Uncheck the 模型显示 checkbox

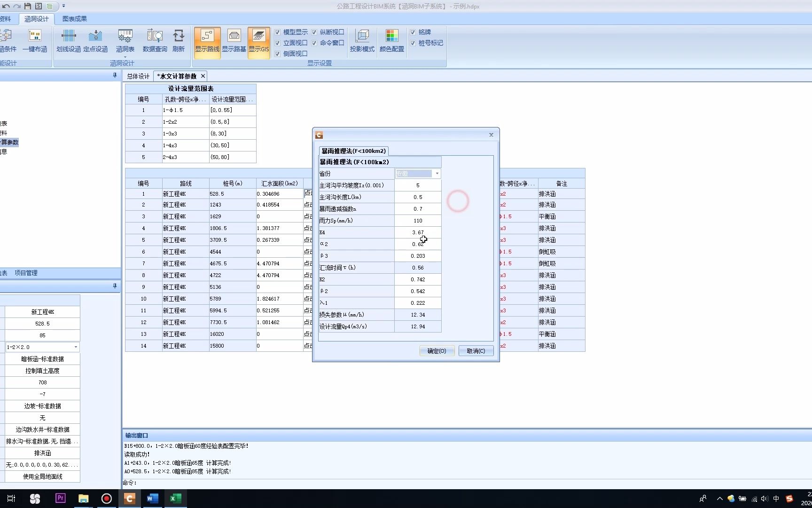278,32
